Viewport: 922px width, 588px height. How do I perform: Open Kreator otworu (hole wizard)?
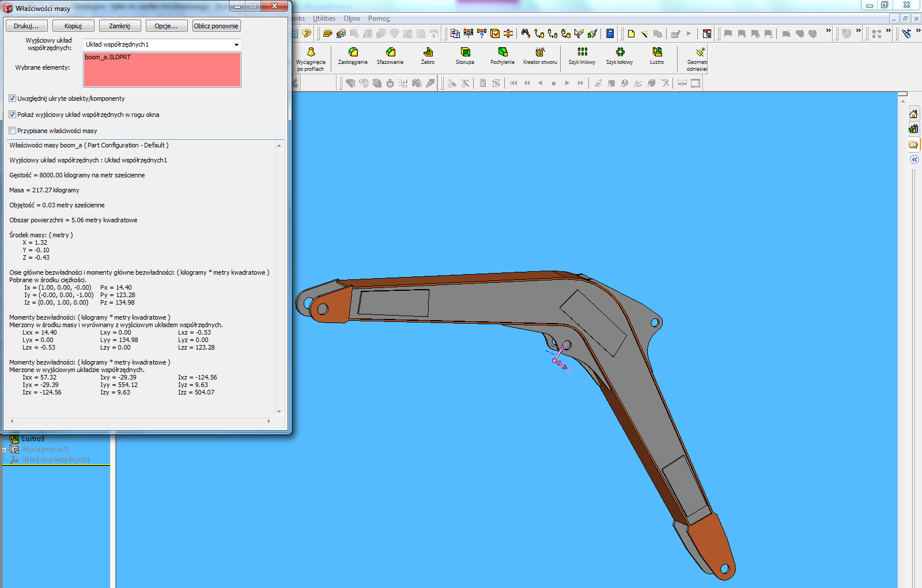(x=540, y=56)
